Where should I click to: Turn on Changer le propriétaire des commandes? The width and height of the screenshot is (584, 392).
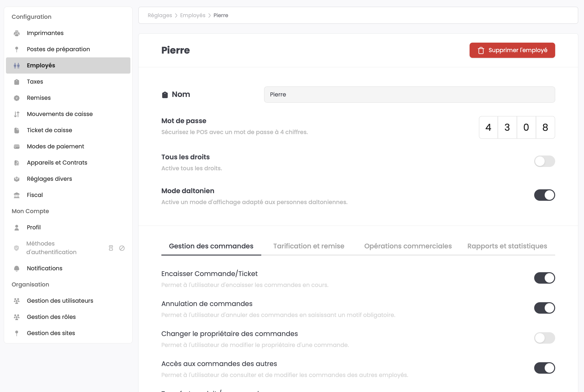click(x=544, y=338)
